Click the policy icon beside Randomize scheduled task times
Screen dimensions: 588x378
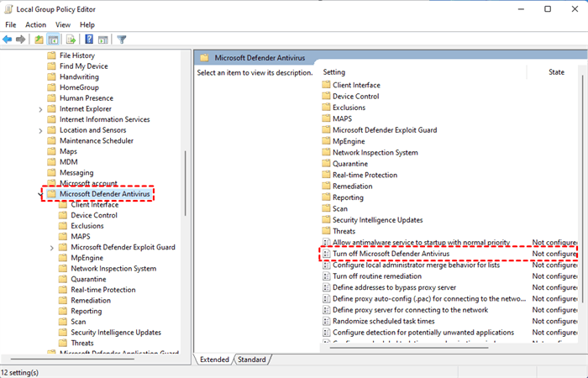(326, 322)
